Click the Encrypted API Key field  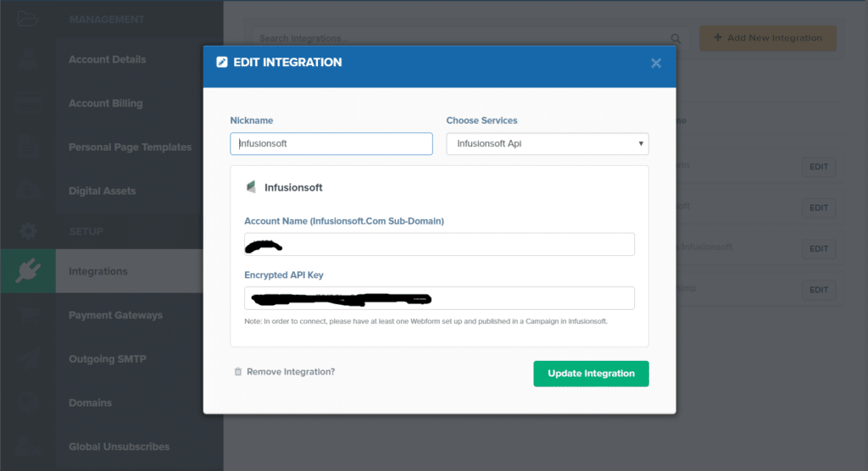point(439,298)
